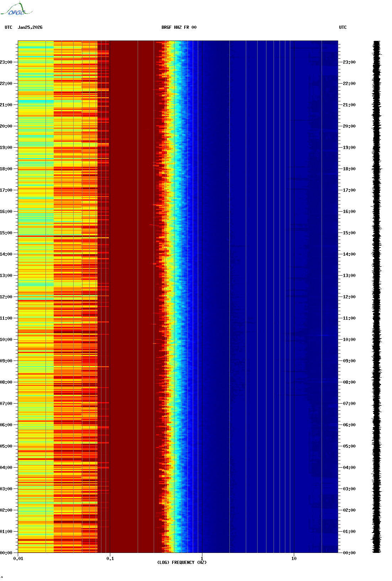Click the OPGC logo in the corner

click(16, 9)
